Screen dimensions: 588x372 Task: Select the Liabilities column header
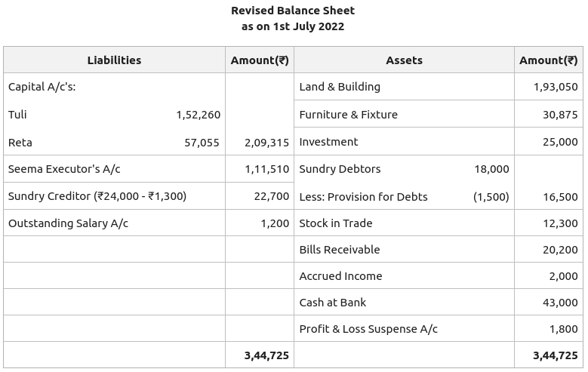114,60
